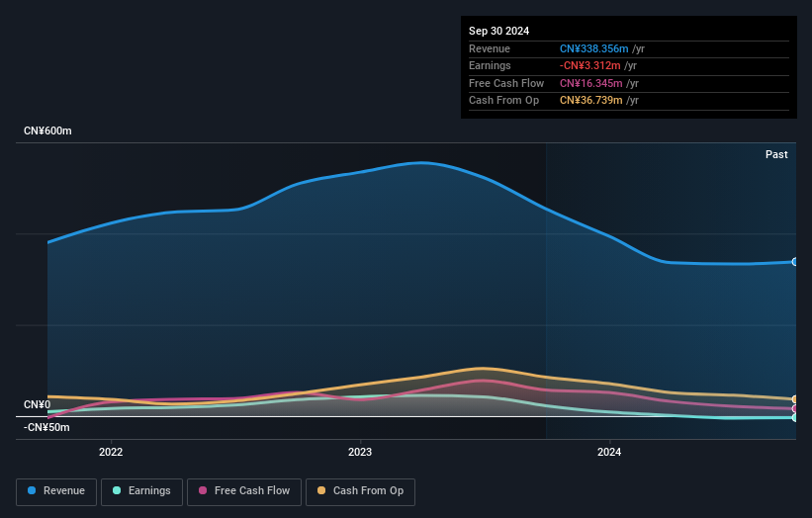Toggle the Free Cash Flow legend button
Screen dimensions: 812x518
click(244, 491)
